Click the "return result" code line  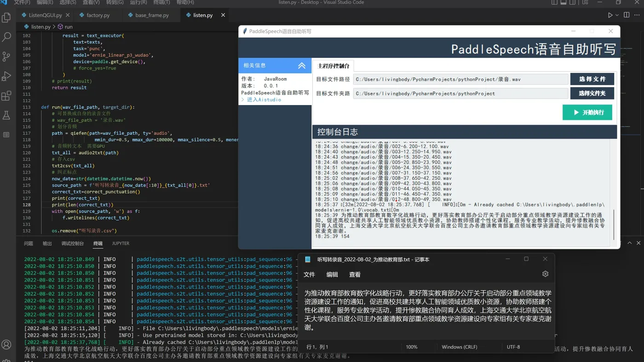(69, 88)
